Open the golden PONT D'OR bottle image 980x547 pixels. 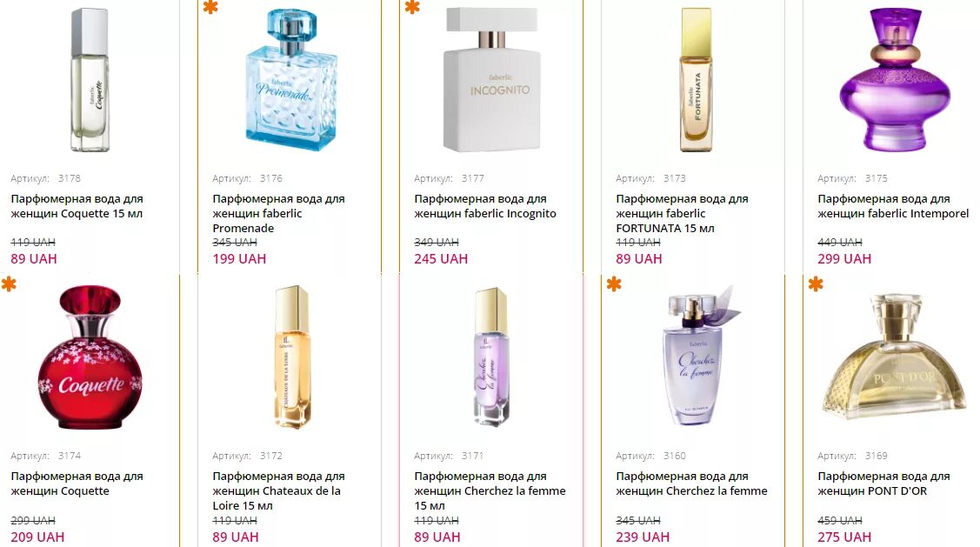coord(895,357)
